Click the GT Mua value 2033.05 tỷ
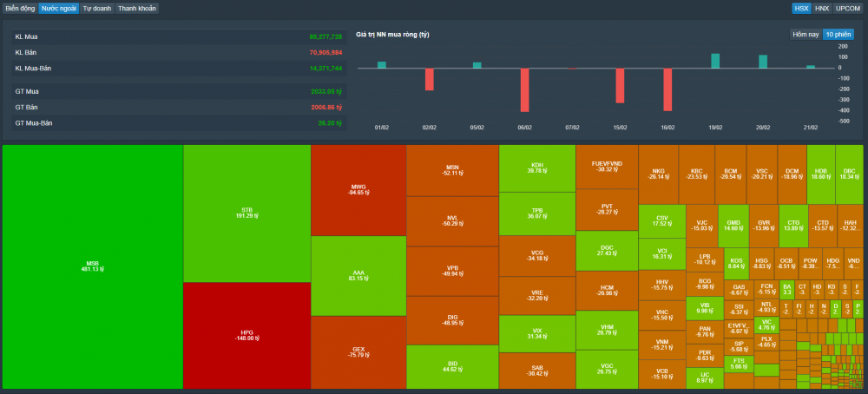Screen dimensions: 868x394 pyautogui.click(x=326, y=91)
